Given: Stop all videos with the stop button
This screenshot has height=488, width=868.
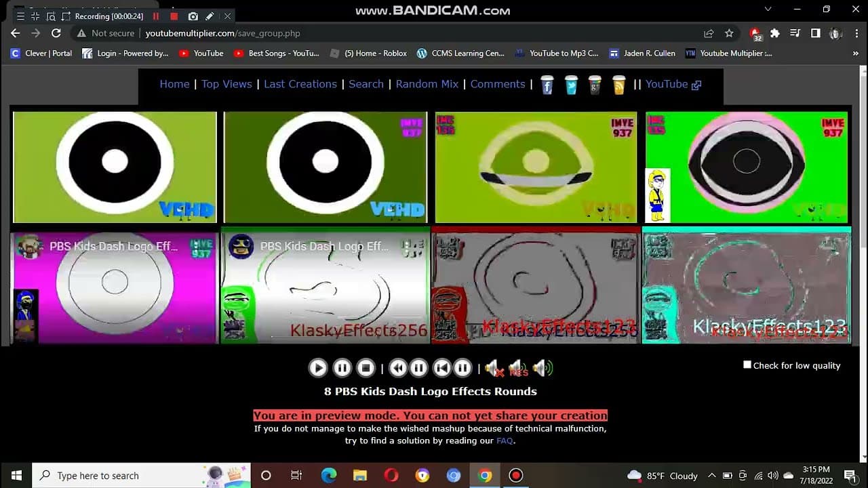Looking at the screenshot, I should coord(366,368).
